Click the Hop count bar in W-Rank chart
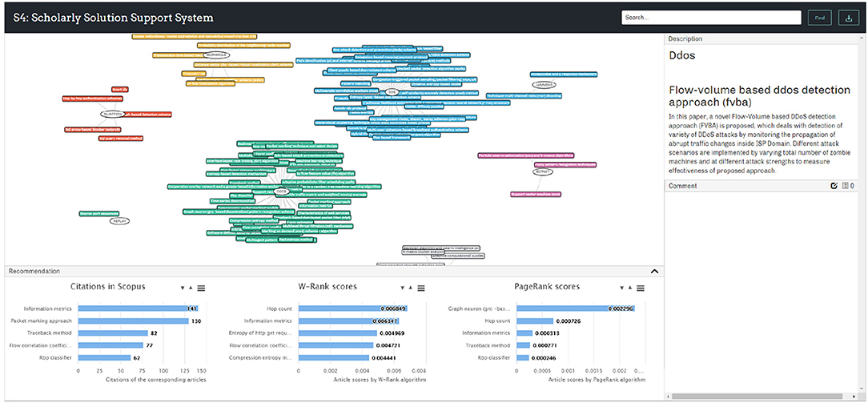The width and height of the screenshot is (868, 403). click(x=354, y=309)
